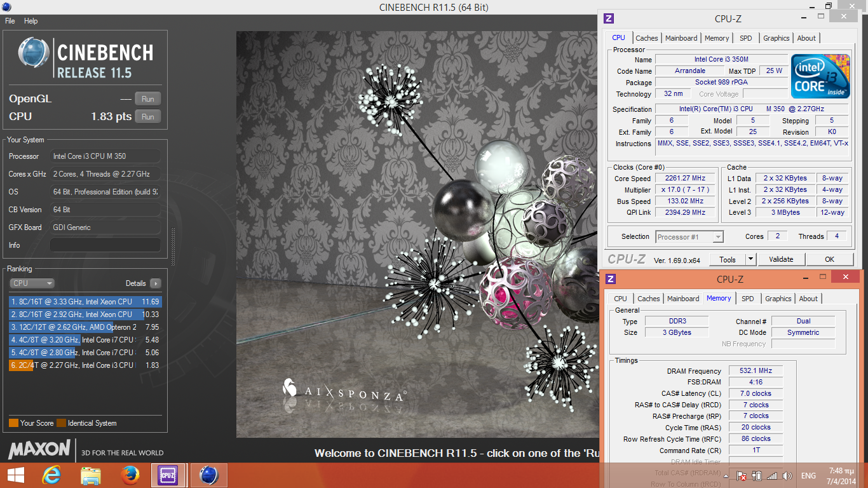Open the File menu in Cinebench

click(x=10, y=21)
